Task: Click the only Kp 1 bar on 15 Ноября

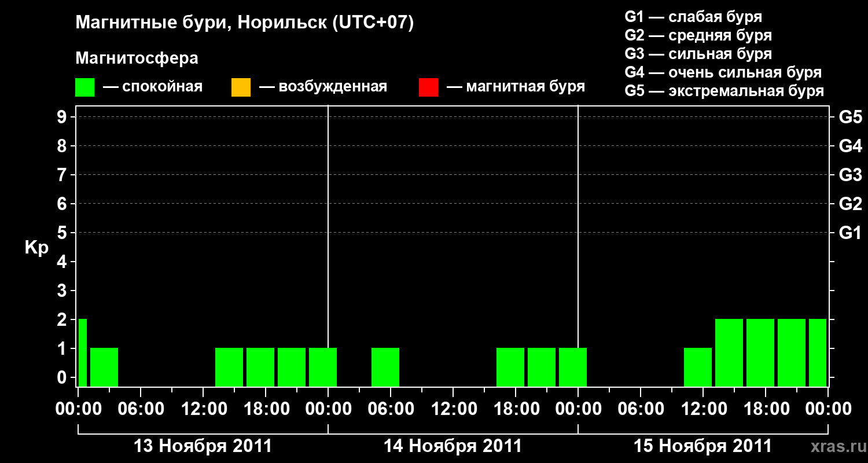Action: click(698, 367)
